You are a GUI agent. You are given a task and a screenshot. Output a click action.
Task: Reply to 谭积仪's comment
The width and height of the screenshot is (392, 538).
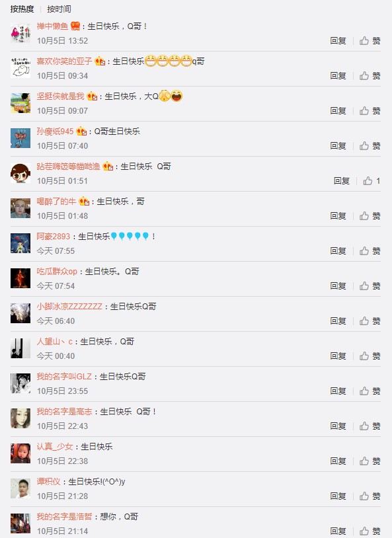(338, 496)
